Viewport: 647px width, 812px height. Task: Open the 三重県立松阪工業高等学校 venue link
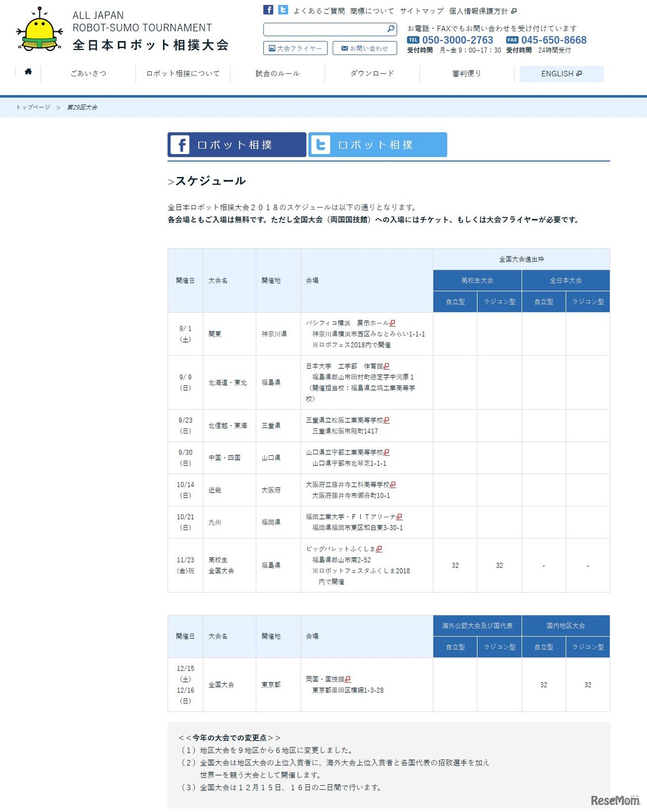point(344,420)
